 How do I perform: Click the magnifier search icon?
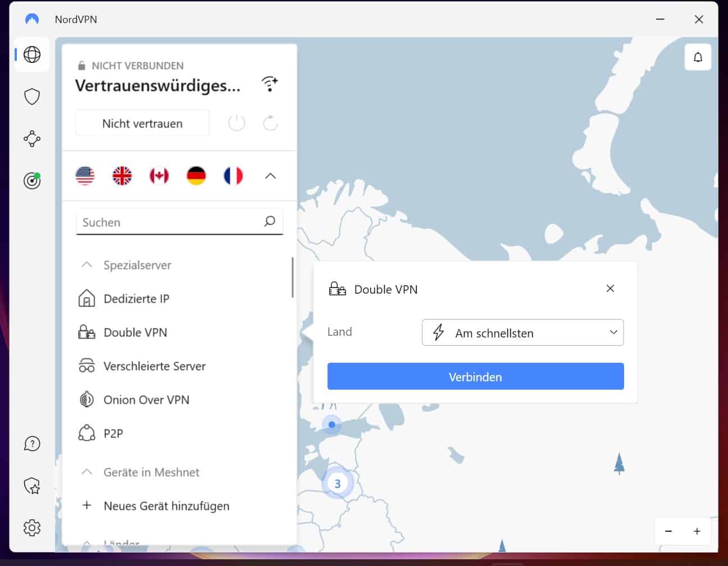pyautogui.click(x=270, y=221)
